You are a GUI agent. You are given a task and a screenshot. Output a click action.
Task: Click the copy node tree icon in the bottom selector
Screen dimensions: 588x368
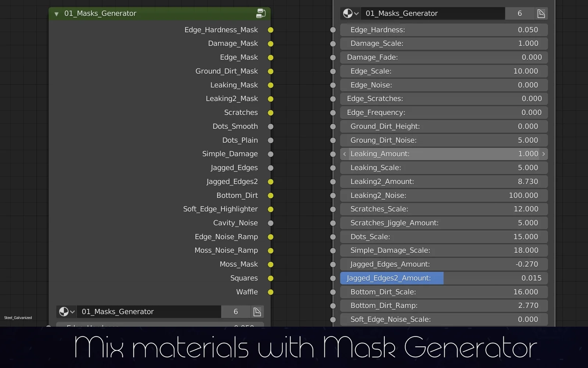pos(257,311)
